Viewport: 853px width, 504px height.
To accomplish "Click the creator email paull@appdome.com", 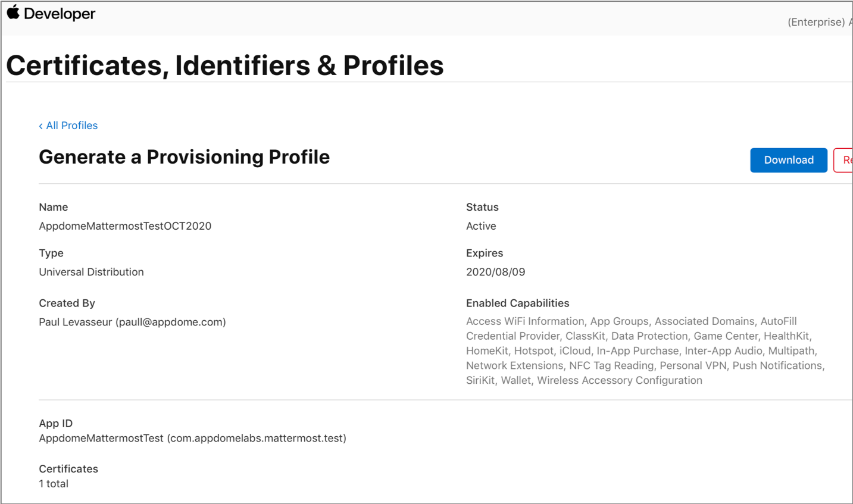I will tap(171, 322).
